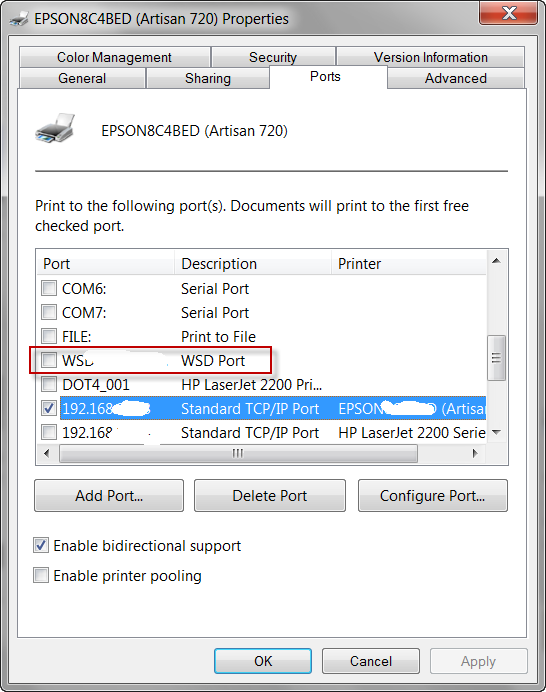
Task: Check the COM6 serial port checkbox
Action: coord(49,288)
